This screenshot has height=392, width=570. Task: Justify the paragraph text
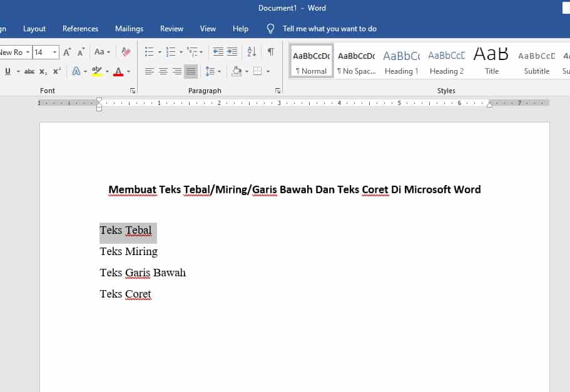coord(191,71)
